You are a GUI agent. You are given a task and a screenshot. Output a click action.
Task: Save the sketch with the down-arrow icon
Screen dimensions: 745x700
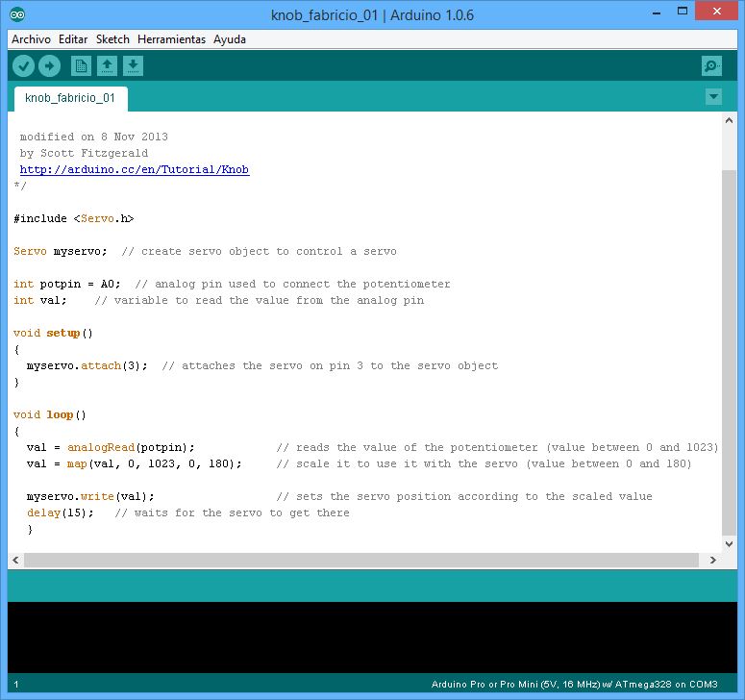tap(133, 66)
